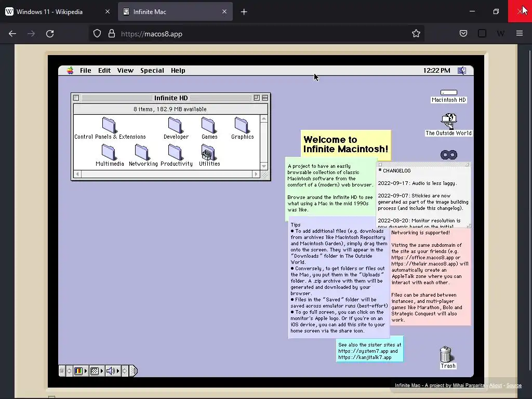532x399 pixels.
Task: Click '8 items, 182.9 MB available' header
Action: point(170,109)
